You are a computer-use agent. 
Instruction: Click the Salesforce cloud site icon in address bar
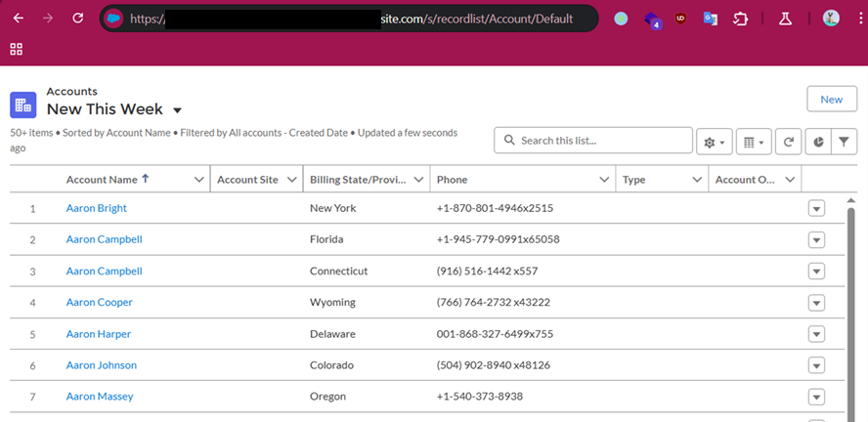[x=114, y=19]
